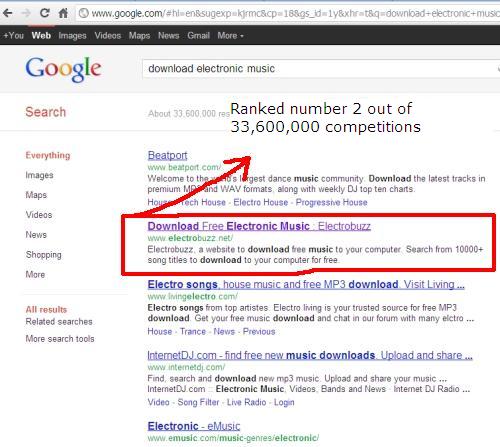Filter results by Videos in sidebar

click(39, 215)
